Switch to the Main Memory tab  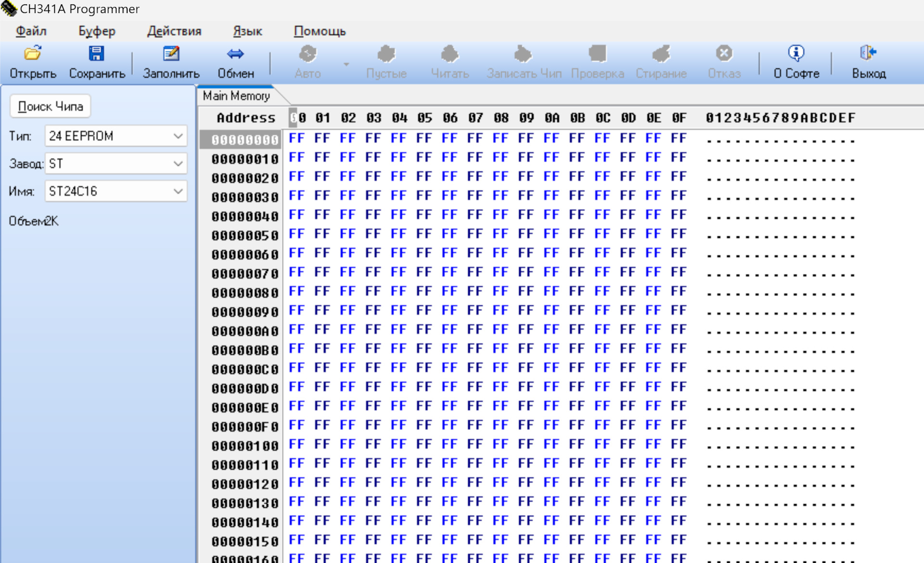pyautogui.click(x=236, y=96)
